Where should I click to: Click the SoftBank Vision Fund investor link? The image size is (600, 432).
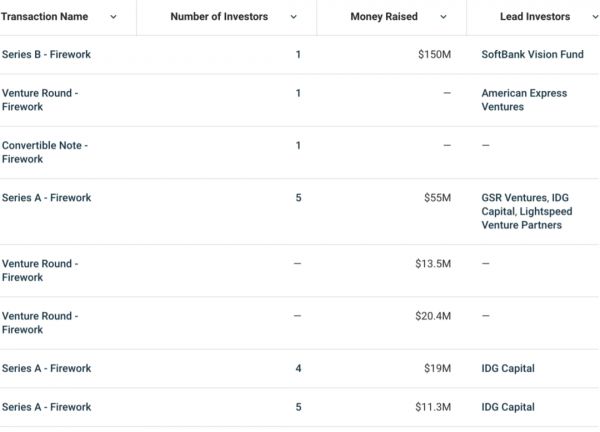tap(532, 54)
